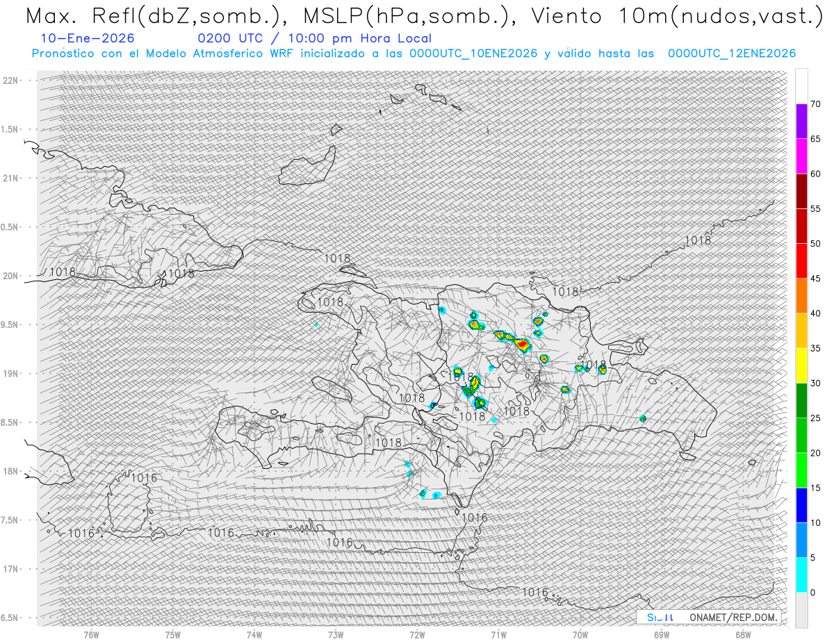This screenshot has width=834, height=644.
Task: Click the magenta 60–65 dBZ color band
Action: coord(801,156)
